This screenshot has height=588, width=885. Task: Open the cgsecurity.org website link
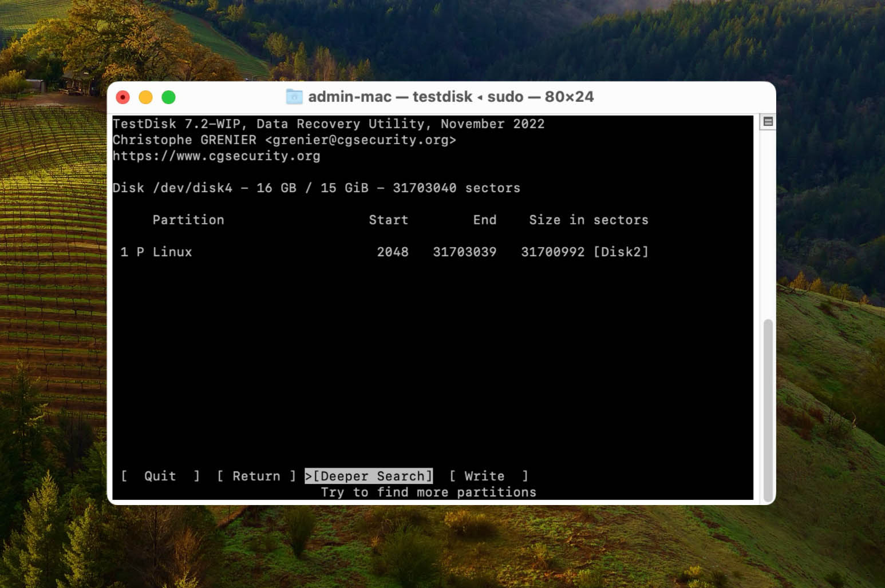(216, 156)
